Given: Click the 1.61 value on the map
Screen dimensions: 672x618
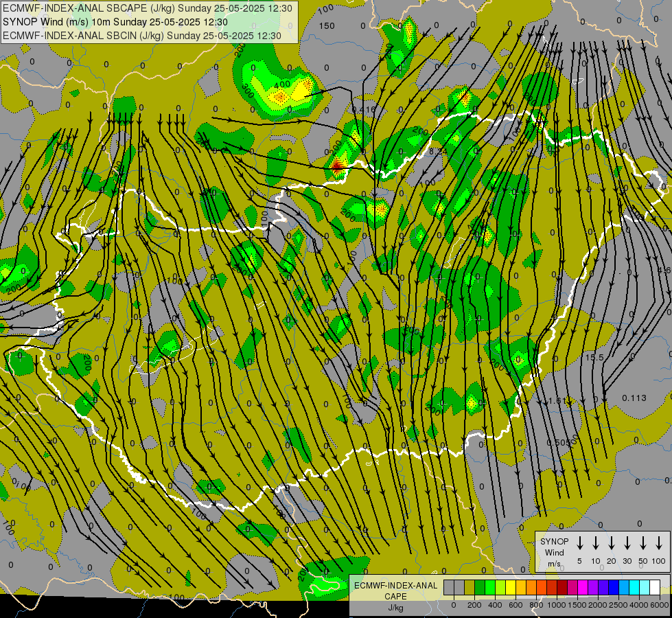Looking at the screenshot, I should [x=557, y=400].
